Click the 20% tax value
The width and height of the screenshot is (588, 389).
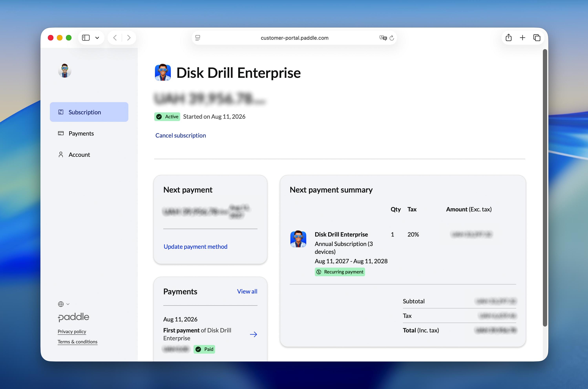(413, 234)
